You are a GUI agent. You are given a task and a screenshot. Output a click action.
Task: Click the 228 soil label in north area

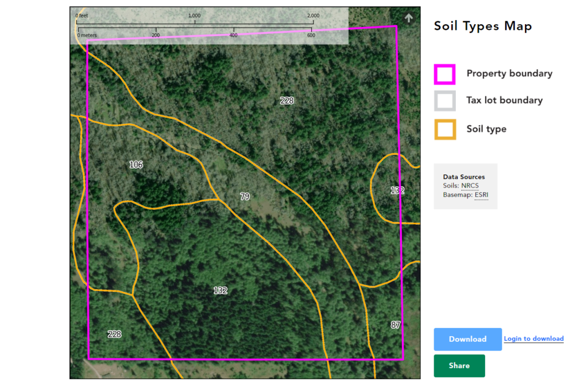click(287, 101)
